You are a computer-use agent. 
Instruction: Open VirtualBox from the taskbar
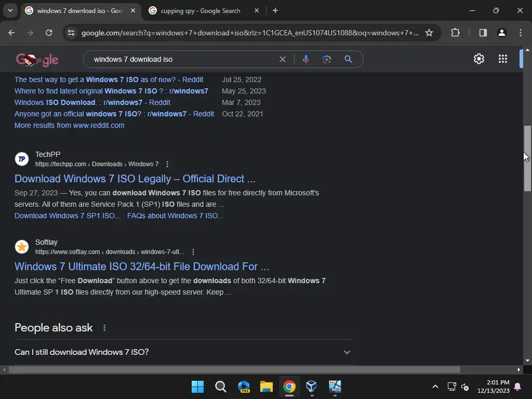(312, 387)
